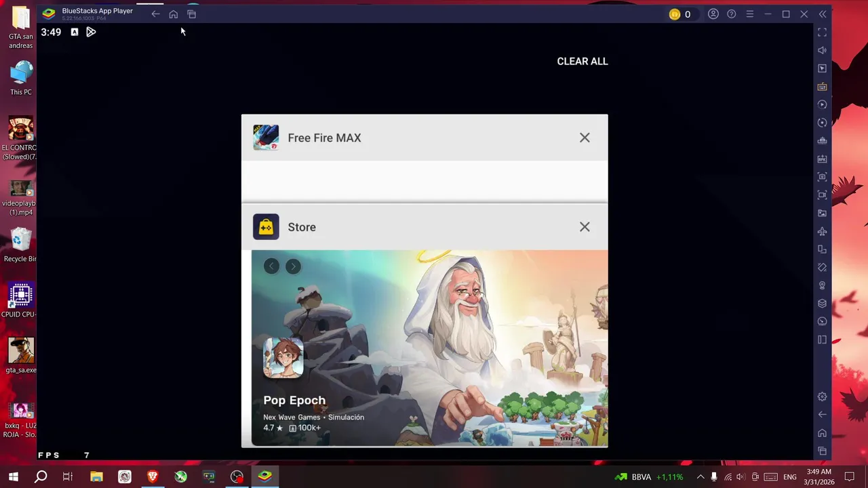Open game controls keyboard icon
The image size is (868, 488).
point(823,87)
